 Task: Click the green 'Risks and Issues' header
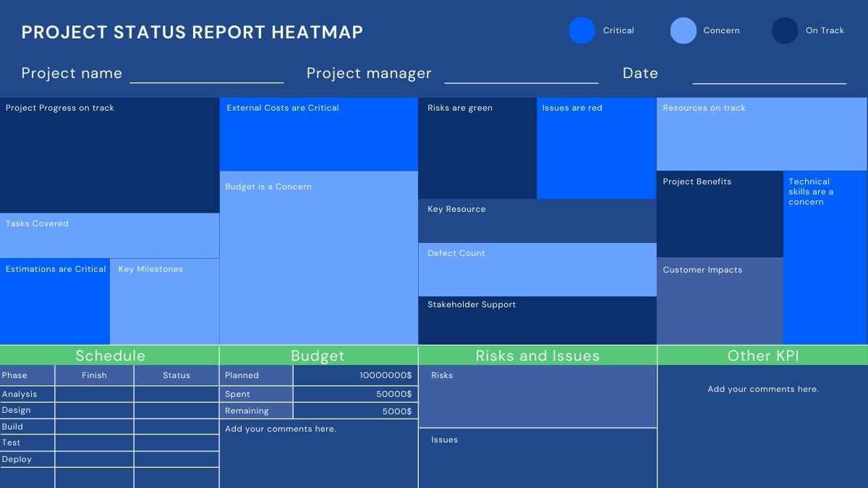point(537,355)
